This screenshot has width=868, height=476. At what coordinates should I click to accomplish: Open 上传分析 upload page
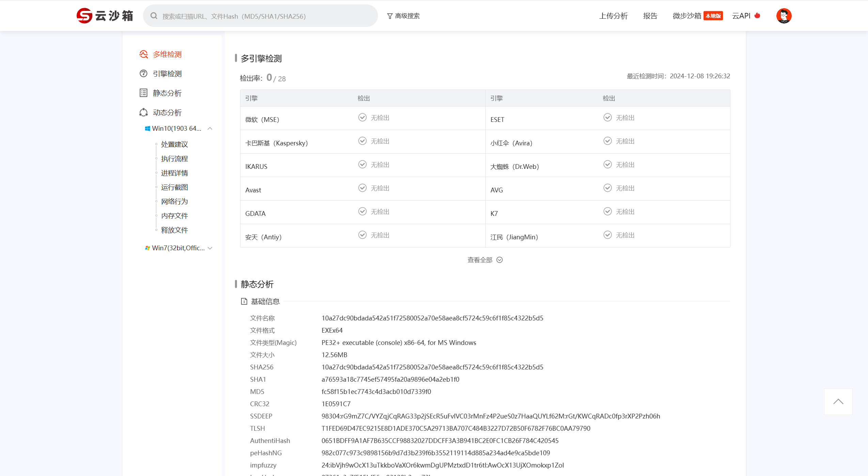(x=613, y=16)
